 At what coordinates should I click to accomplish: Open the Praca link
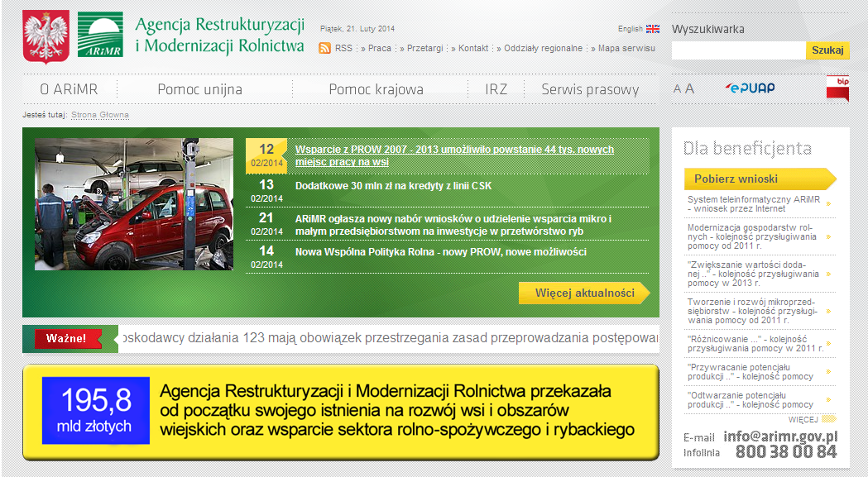(380, 48)
